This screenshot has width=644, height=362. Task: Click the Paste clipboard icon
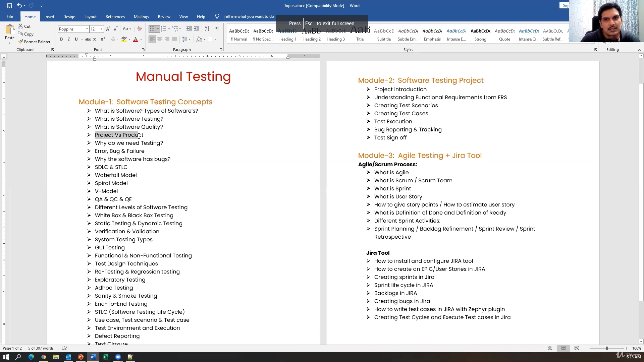pyautogui.click(x=10, y=30)
